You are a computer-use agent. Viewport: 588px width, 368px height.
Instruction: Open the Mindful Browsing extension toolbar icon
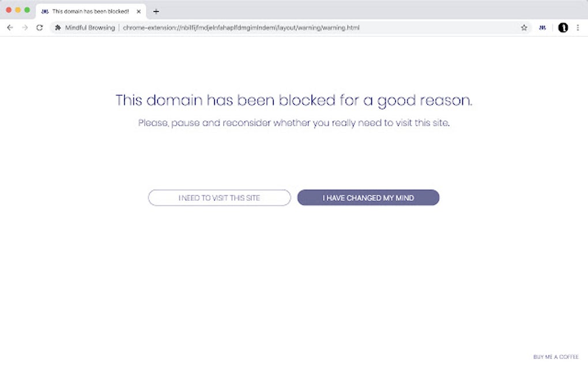pos(542,28)
